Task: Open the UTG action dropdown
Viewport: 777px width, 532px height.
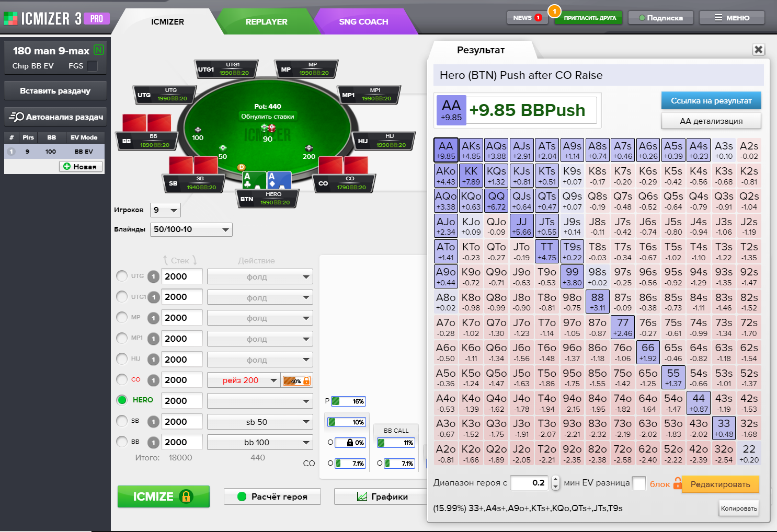Action: tap(260, 276)
